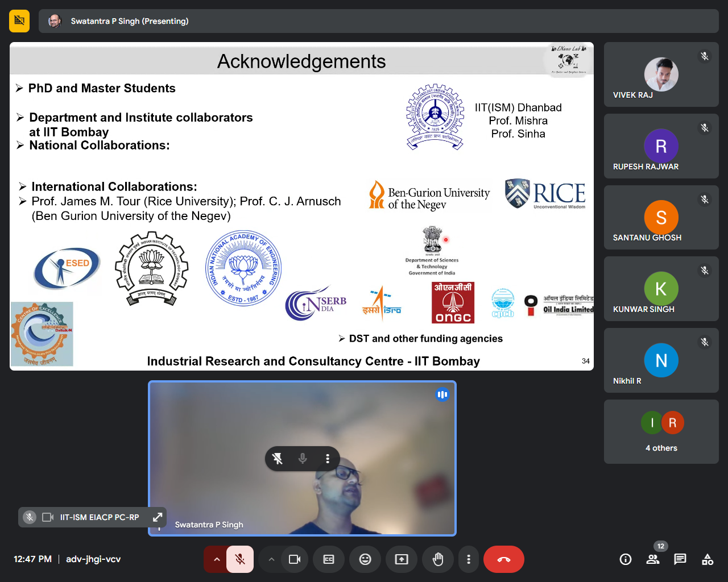Click the muted mic icon on RUPESH RAJWAR tile
This screenshot has height=582, width=728.
tap(705, 128)
